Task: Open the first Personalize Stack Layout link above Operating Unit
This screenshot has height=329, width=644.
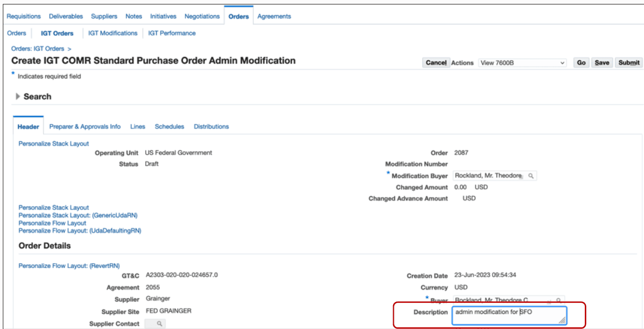Action: [x=54, y=144]
